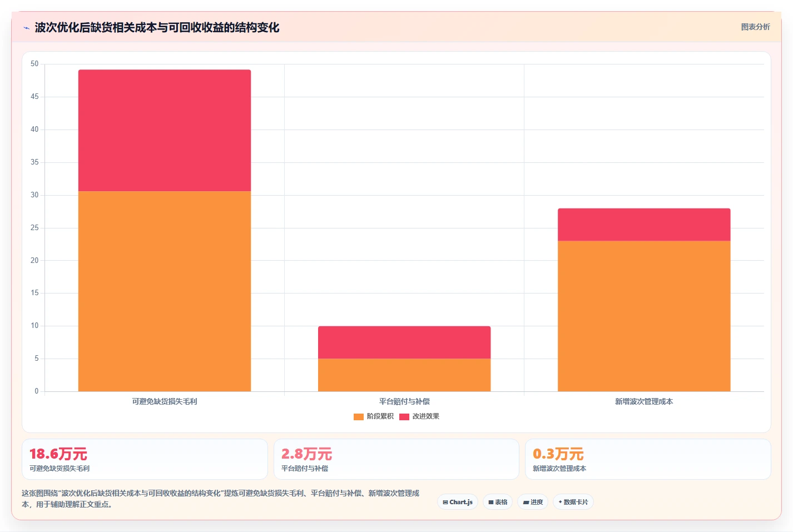The width and height of the screenshot is (793, 532).
Task: Click the 图表分析 label in the header
Action: coord(755,27)
